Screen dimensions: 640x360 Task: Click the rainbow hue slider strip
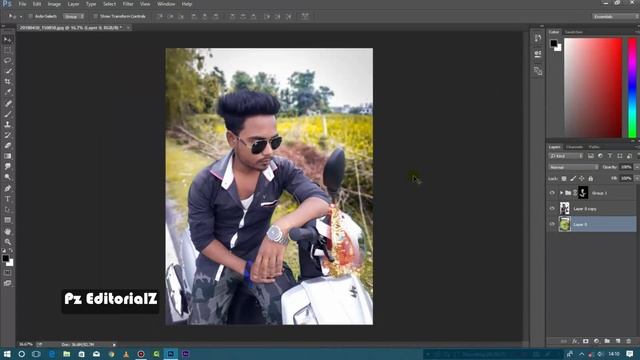pos(632,88)
